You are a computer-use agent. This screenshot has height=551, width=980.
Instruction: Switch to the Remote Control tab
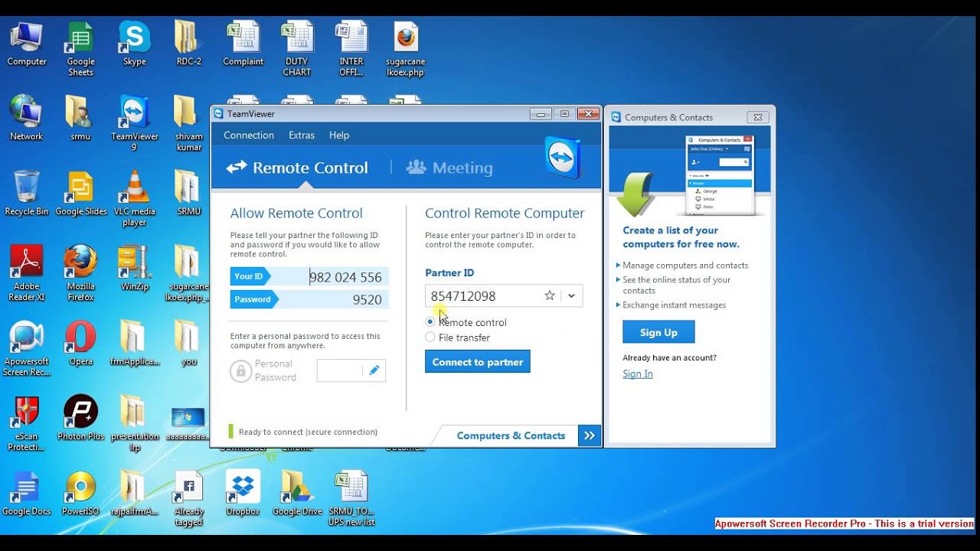[297, 168]
